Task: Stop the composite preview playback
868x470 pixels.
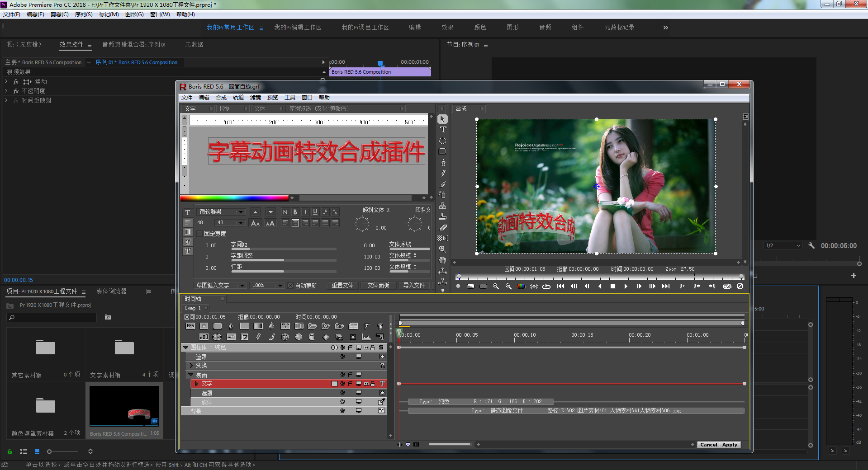Action: (613, 286)
